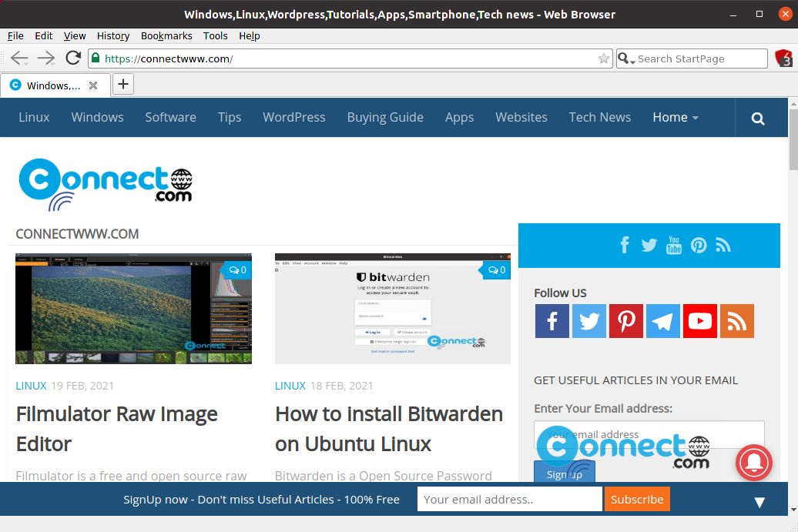Switch to the Windows,... browser tab

[53, 85]
